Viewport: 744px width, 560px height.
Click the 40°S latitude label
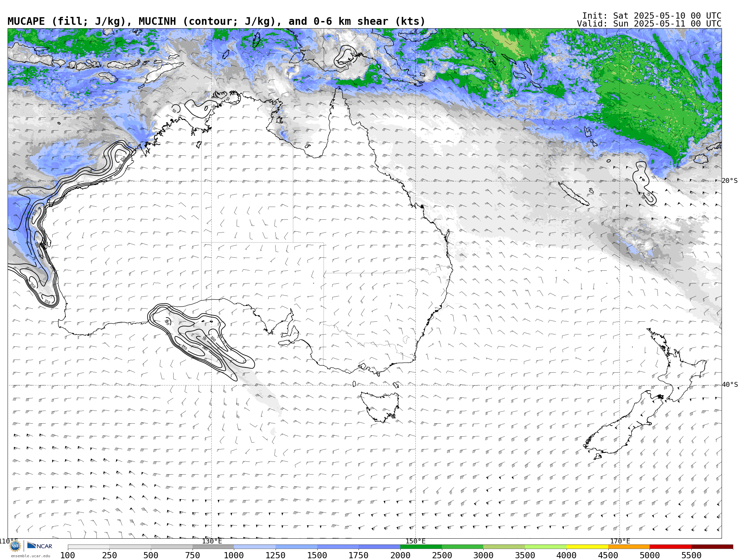click(x=730, y=385)
